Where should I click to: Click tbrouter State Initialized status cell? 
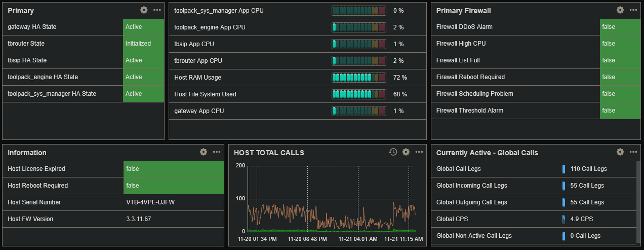coord(143,44)
